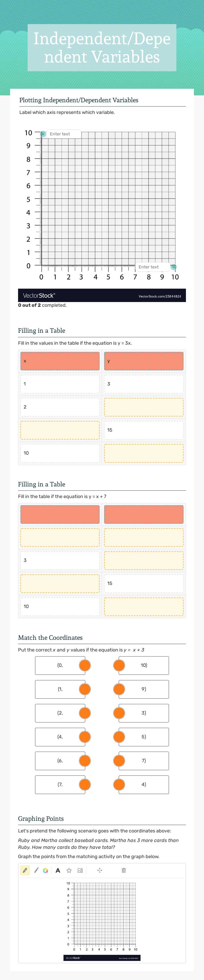The width and height of the screenshot is (204, 980).
Task: Select the pen tool next to the pencil
Action: tap(36, 871)
